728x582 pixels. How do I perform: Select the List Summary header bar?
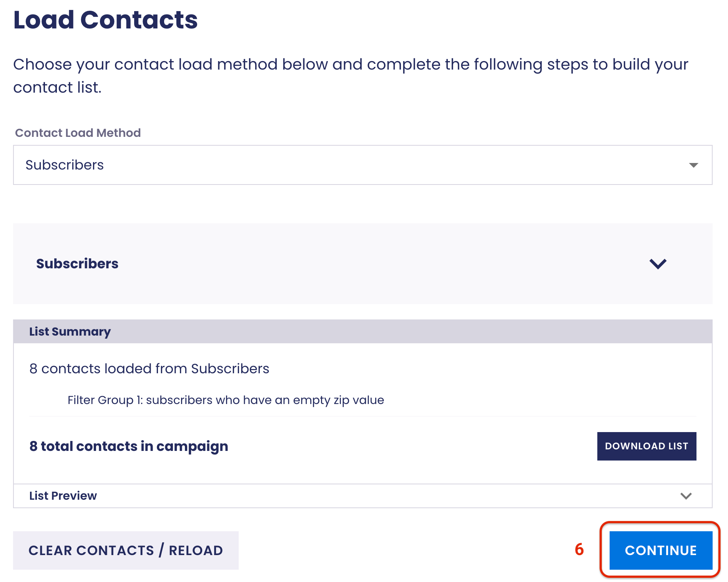click(x=362, y=331)
